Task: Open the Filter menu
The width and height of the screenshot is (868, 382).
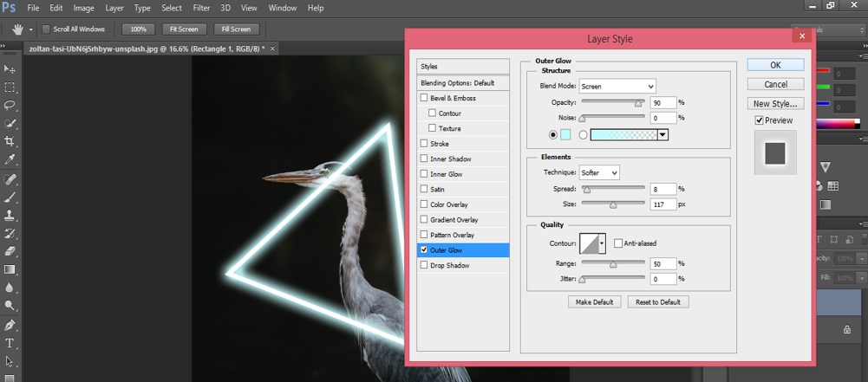Action: coord(200,8)
